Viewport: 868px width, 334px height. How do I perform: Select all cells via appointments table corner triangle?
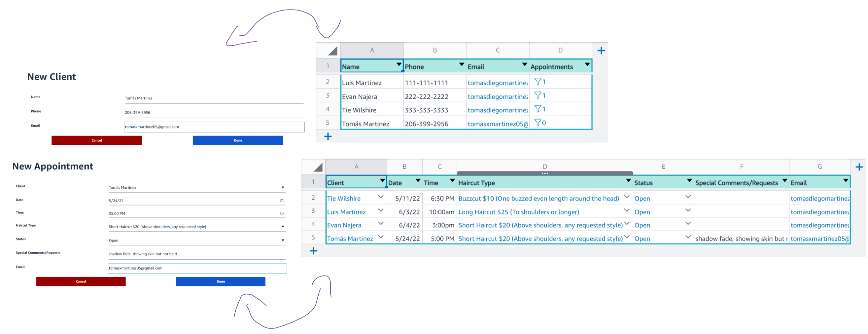tap(318, 167)
